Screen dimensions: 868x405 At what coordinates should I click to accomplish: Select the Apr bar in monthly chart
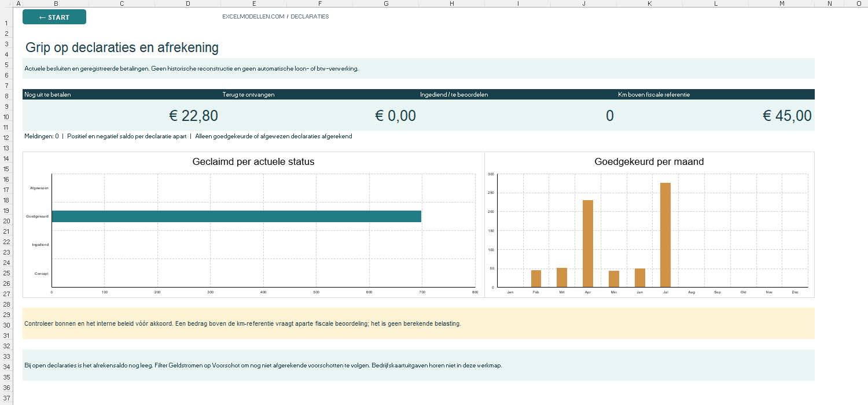(x=588, y=244)
